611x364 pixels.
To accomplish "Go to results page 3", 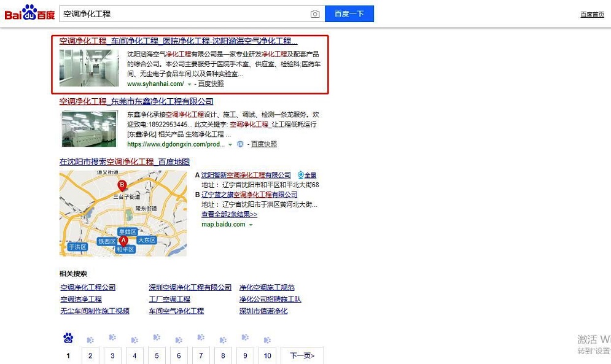I will click(112, 355).
